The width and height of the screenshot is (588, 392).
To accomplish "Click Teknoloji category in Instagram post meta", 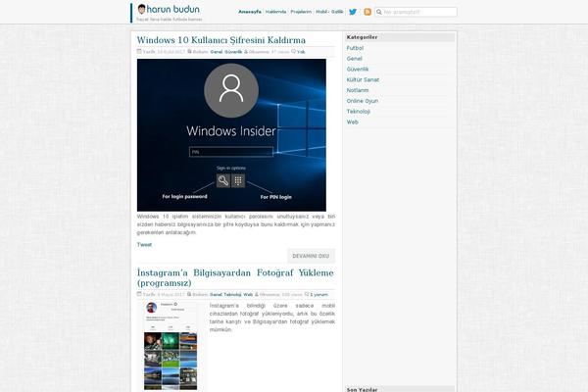I will 232,294.
